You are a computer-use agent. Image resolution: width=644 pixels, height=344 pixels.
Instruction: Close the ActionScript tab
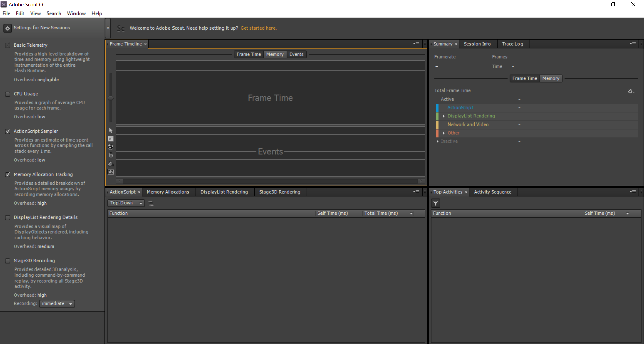coord(139,192)
